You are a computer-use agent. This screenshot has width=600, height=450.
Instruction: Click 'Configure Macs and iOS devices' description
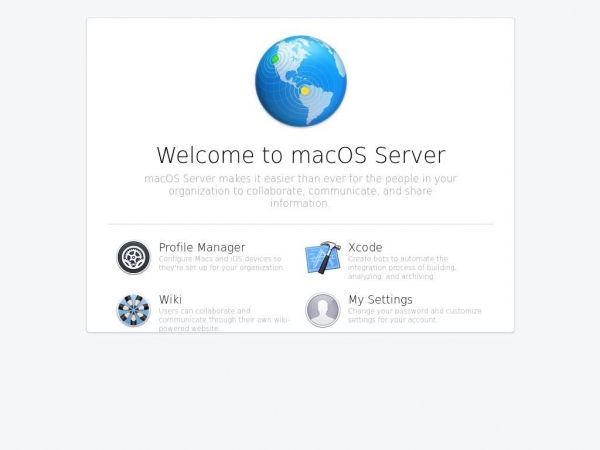click(x=221, y=263)
